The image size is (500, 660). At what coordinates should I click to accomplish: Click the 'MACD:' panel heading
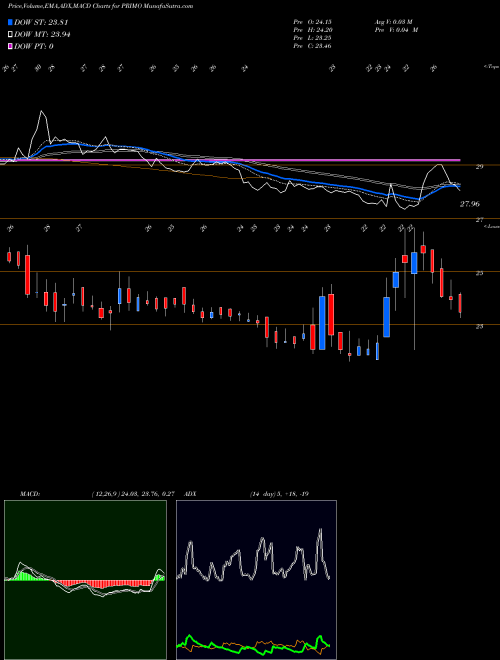[x=29, y=494]
